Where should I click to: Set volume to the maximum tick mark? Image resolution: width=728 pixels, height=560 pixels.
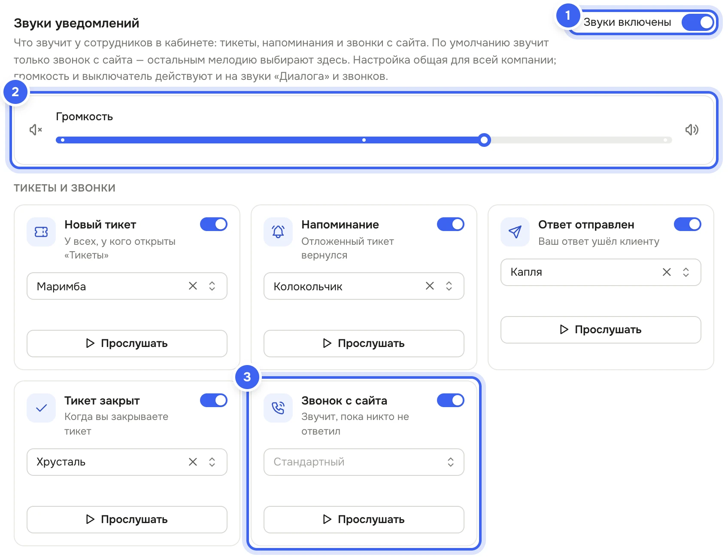point(665,140)
